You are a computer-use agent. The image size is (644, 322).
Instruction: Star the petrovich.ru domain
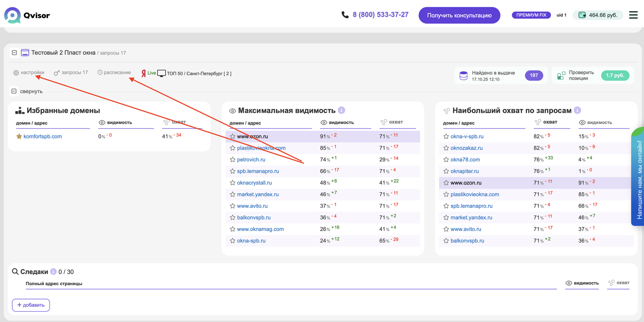tap(232, 160)
